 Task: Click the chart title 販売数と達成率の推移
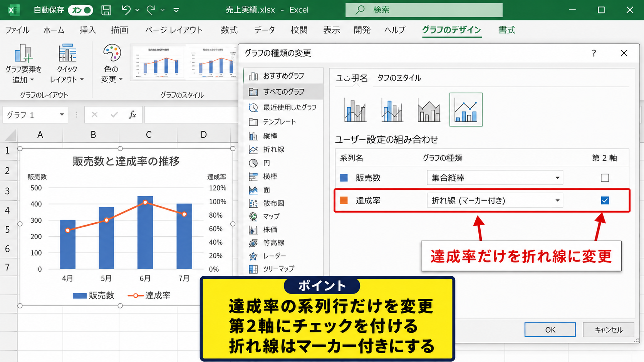click(126, 161)
